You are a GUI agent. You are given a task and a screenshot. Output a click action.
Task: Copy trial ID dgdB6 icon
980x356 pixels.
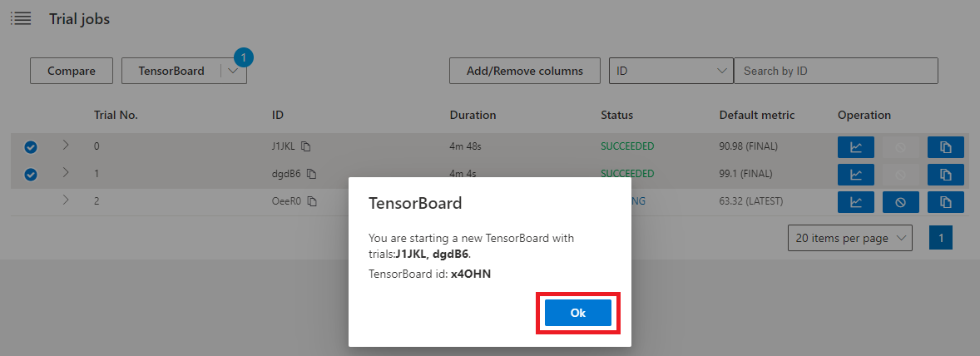312,175
